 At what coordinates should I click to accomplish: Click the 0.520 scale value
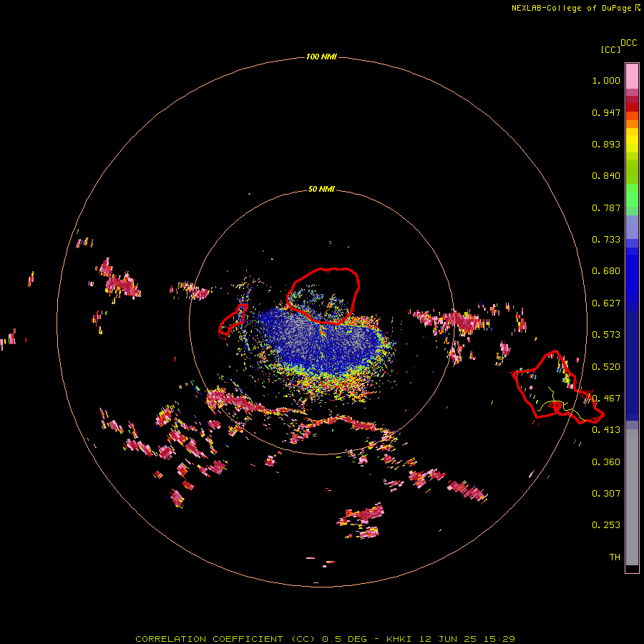[606, 367]
